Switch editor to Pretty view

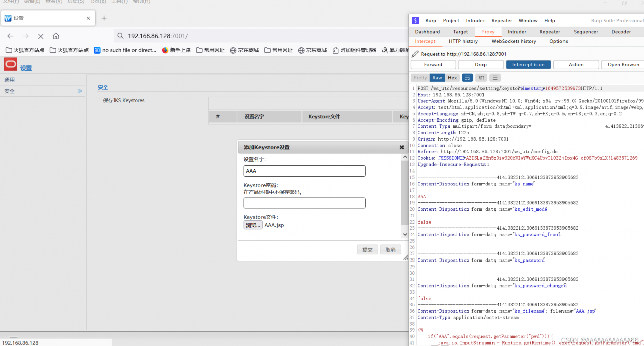[420, 78]
